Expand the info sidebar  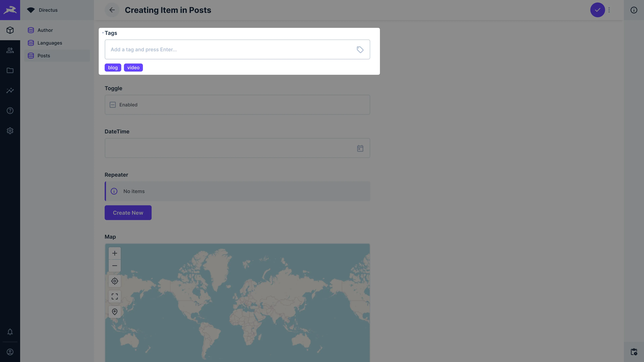click(x=634, y=10)
